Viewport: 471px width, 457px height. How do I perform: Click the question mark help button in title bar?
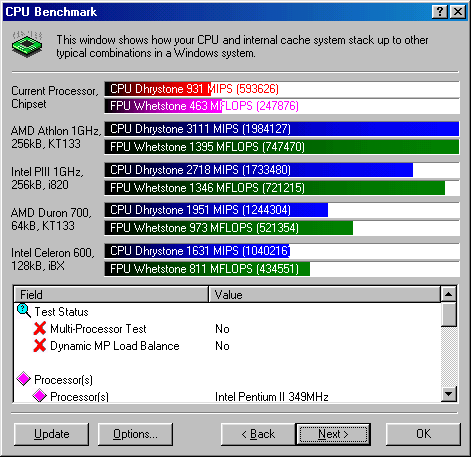(x=440, y=12)
